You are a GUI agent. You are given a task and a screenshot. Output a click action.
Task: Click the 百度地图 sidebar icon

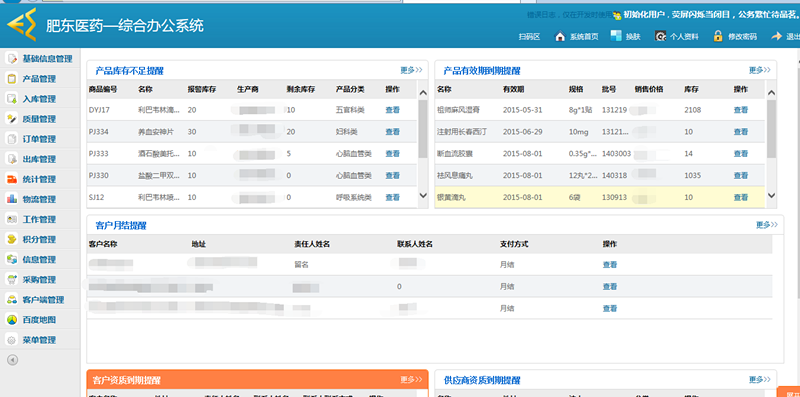11,319
